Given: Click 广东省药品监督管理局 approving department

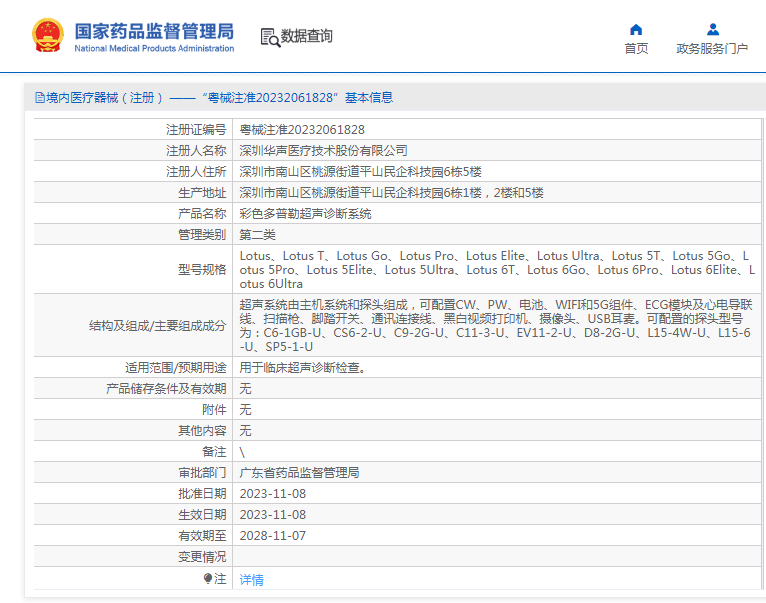Looking at the screenshot, I should click(x=299, y=473).
